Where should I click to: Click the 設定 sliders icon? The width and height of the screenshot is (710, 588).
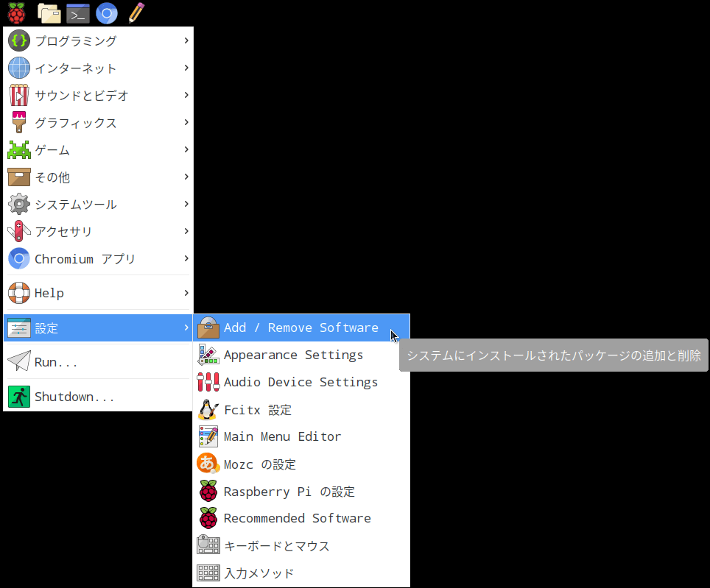pyautogui.click(x=19, y=328)
